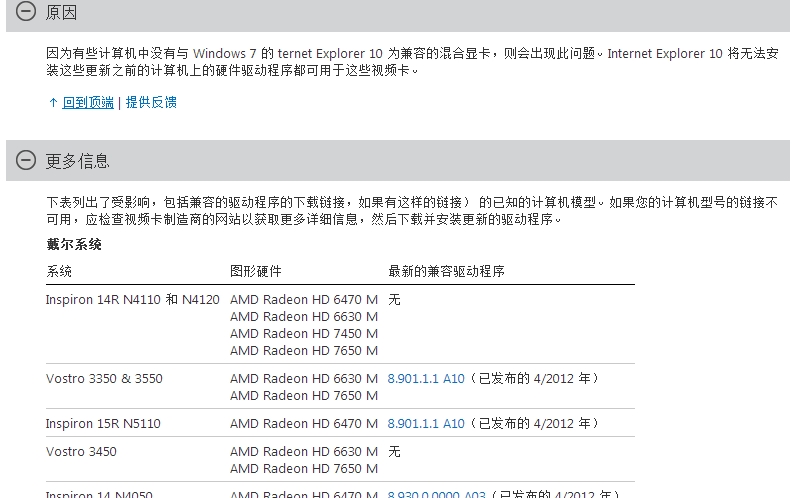Screen dimensions: 793x498
Task: Click AMD Radeon HD 7450 M entry
Action: [x=304, y=334]
